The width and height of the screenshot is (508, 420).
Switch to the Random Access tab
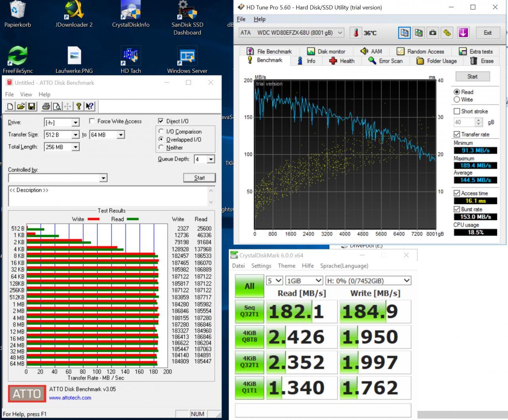(420, 51)
